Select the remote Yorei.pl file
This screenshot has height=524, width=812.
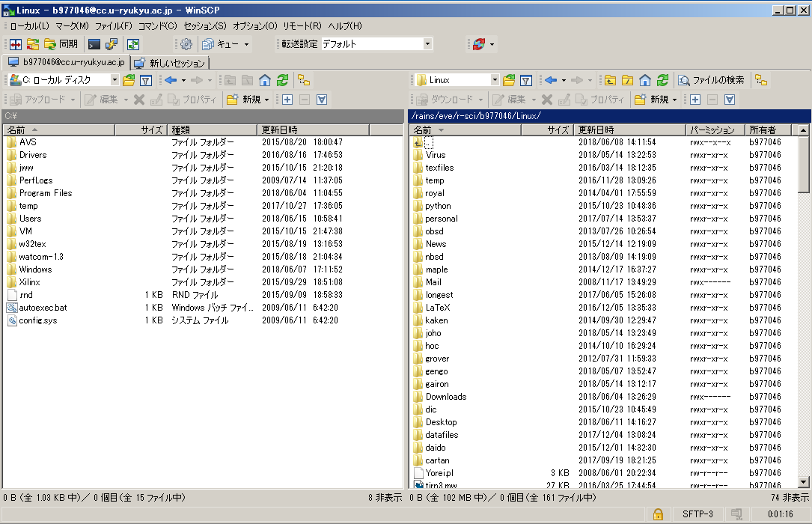point(439,473)
